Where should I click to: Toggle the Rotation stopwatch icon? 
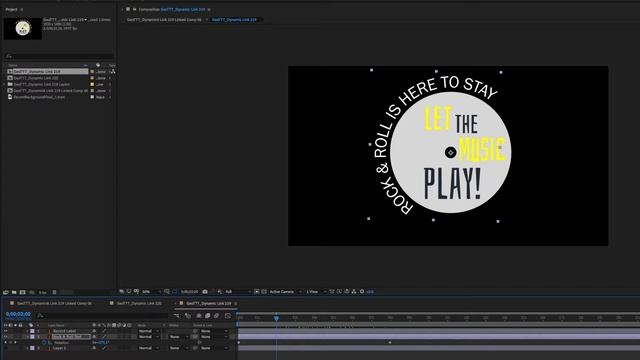pyautogui.click(x=44, y=342)
